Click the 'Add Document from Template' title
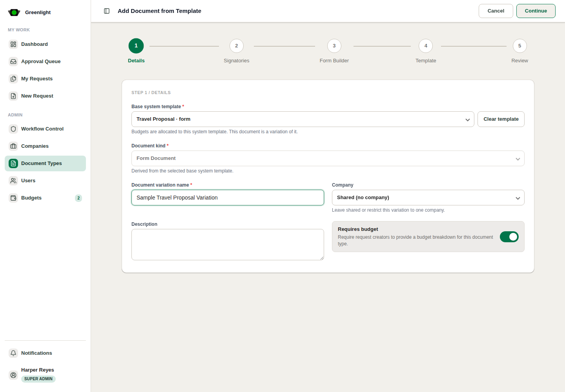Image resolution: width=565 pixels, height=392 pixels. pyautogui.click(x=159, y=11)
